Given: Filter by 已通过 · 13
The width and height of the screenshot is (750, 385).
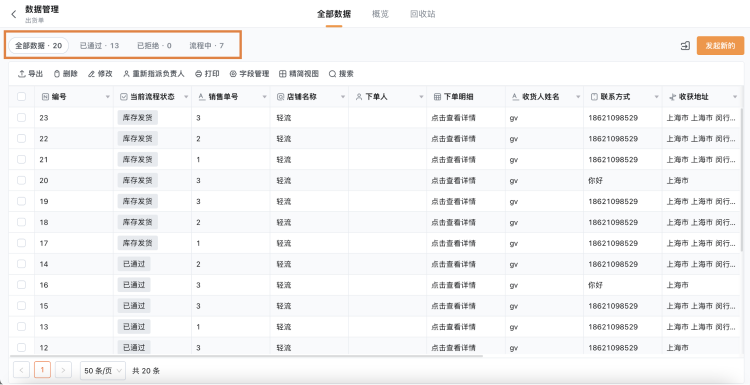Looking at the screenshot, I should 99,45.
